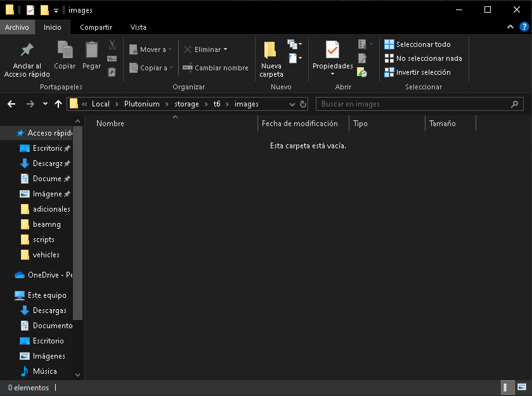Open the vehicles folder

(x=40, y=255)
